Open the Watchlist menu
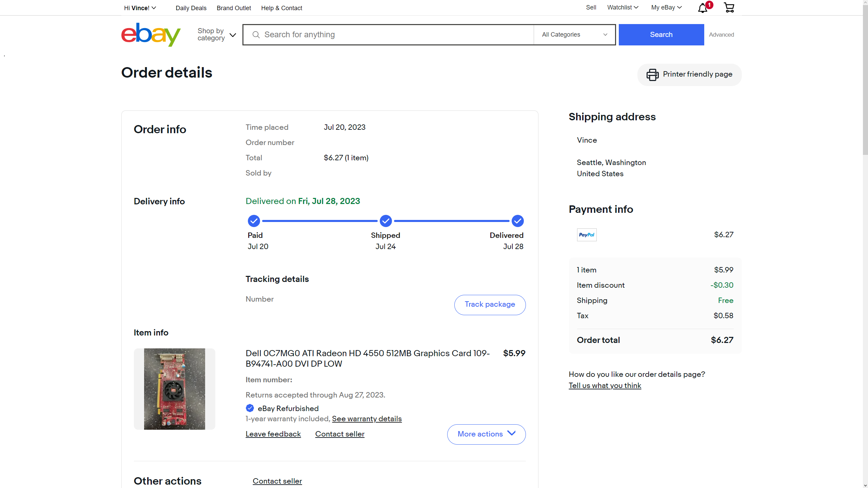 point(623,7)
